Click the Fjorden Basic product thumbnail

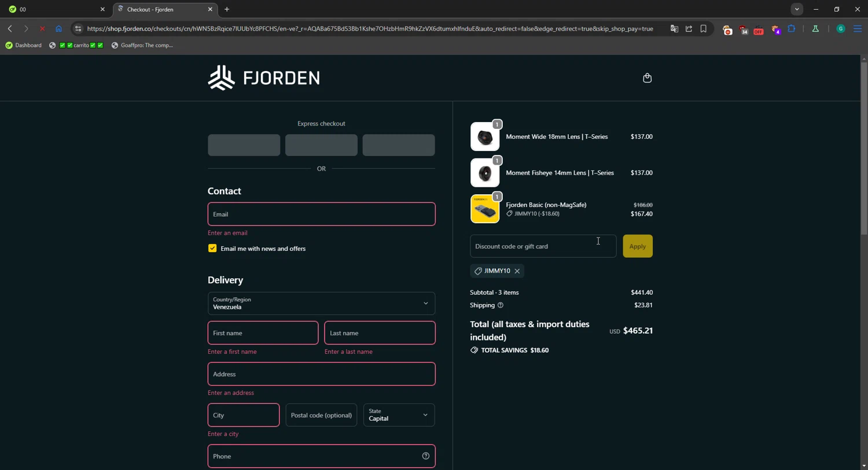pos(485,209)
